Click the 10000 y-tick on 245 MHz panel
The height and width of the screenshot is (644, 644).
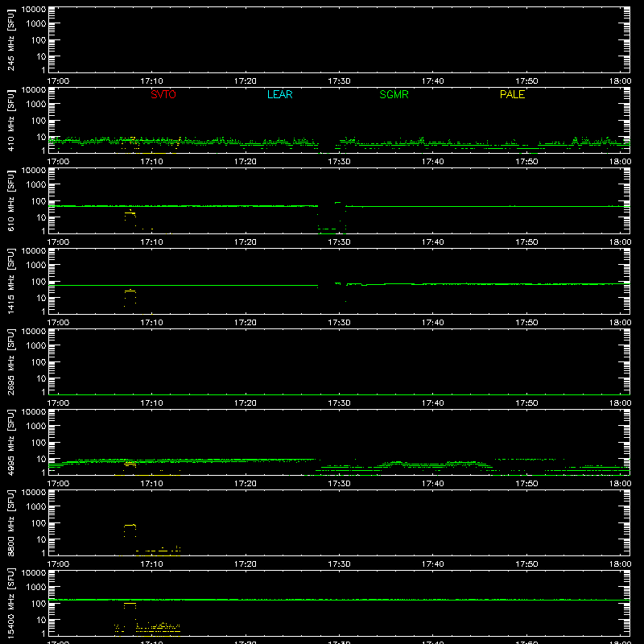(x=34, y=10)
